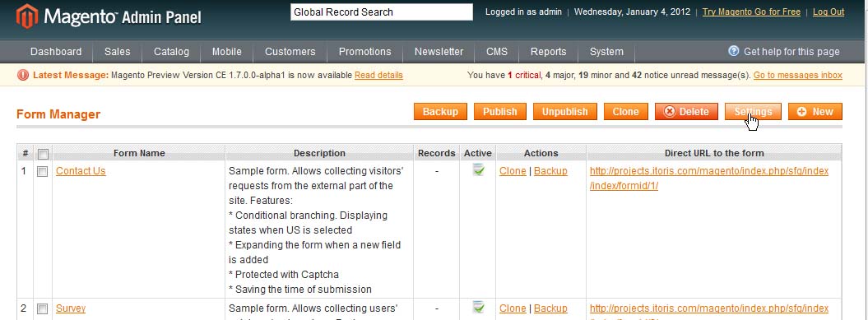The image size is (868, 320).
Task: Click the Magento logo icon
Action: pos(27,16)
